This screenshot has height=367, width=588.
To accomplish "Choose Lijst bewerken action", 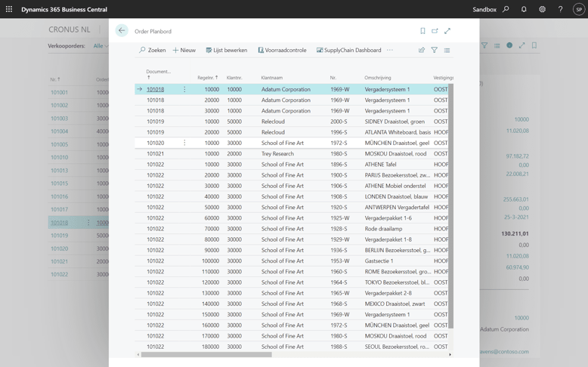I will [227, 50].
